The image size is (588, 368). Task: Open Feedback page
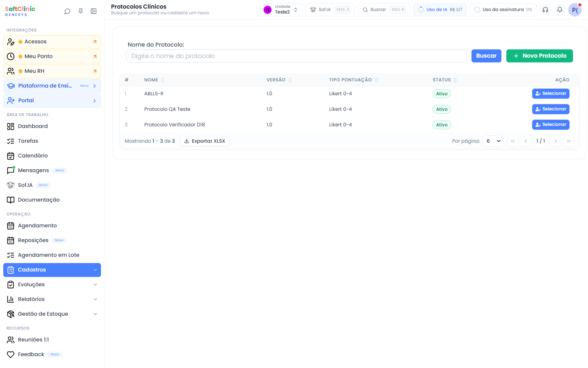[x=52, y=355]
